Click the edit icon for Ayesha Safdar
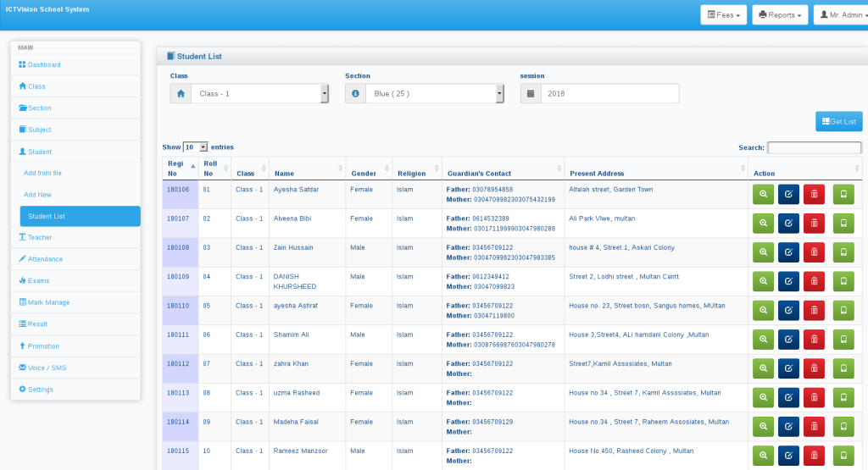868x470 pixels. [x=788, y=194]
